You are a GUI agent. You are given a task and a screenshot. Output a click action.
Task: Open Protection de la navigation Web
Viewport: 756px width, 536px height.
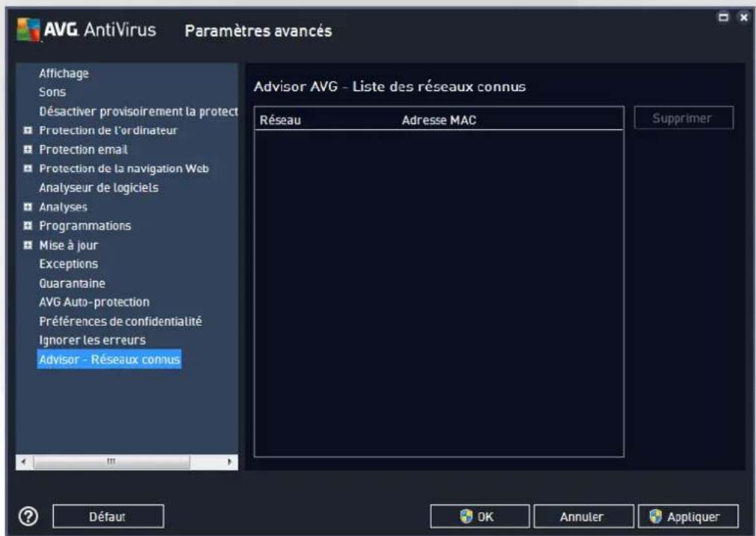(x=124, y=168)
